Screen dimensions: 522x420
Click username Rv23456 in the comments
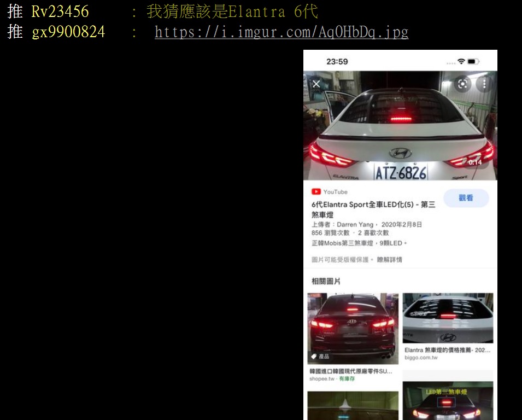[x=60, y=11]
